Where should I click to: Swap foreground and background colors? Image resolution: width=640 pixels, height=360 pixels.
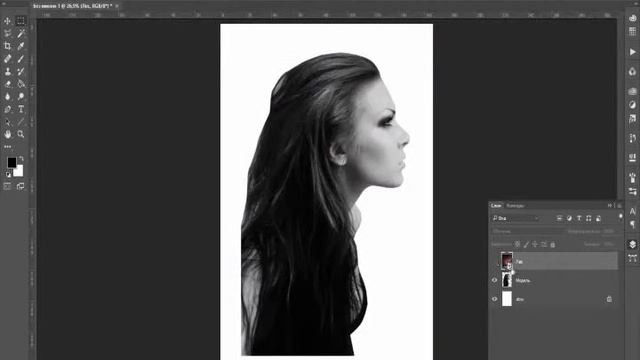pyautogui.click(x=21, y=158)
